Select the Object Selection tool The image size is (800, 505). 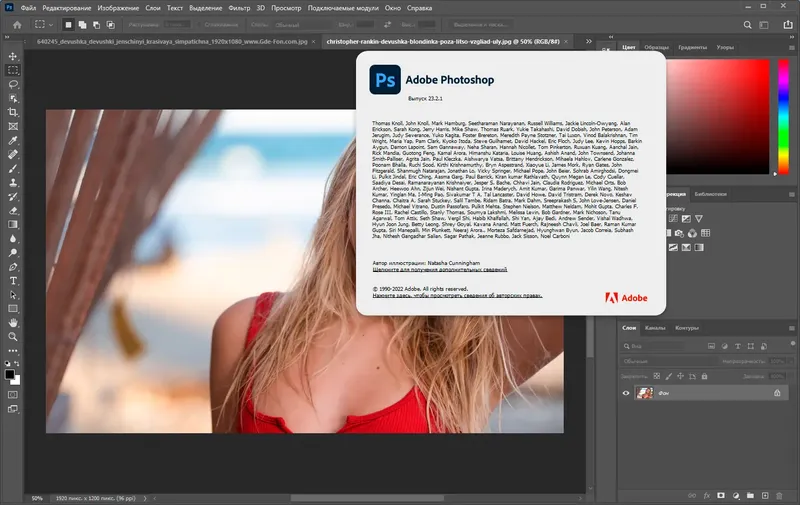[x=13, y=98]
